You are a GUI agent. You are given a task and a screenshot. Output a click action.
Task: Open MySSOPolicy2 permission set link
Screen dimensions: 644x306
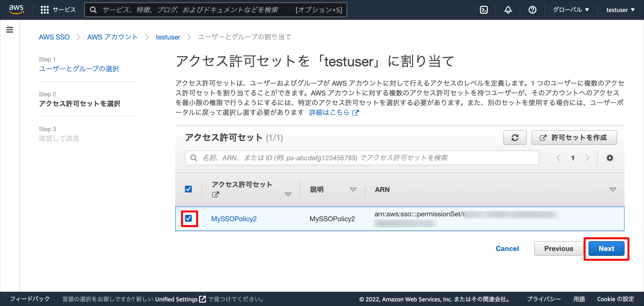coord(234,219)
